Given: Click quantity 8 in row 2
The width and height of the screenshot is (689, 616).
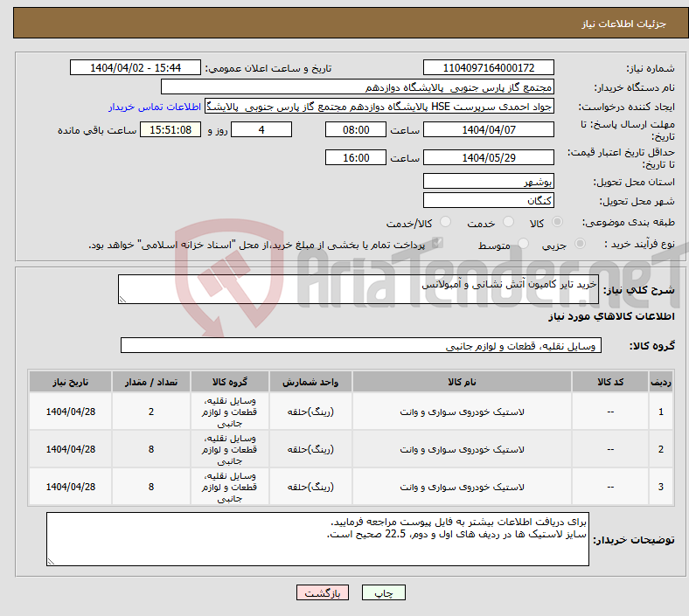Looking at the screenshot, I should tap(151, 450).
